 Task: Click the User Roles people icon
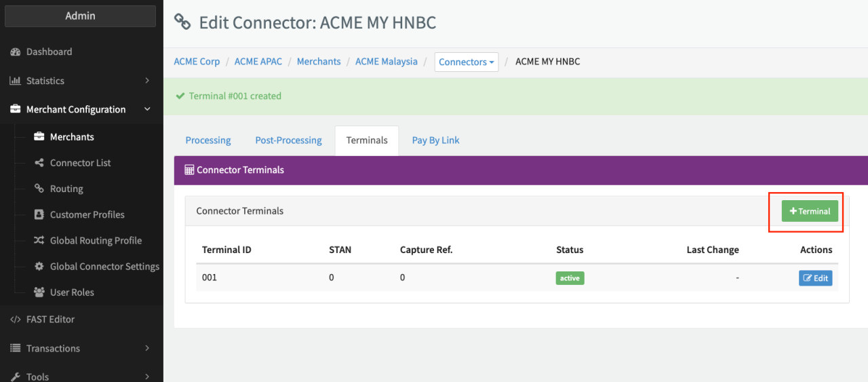(39, 292)
